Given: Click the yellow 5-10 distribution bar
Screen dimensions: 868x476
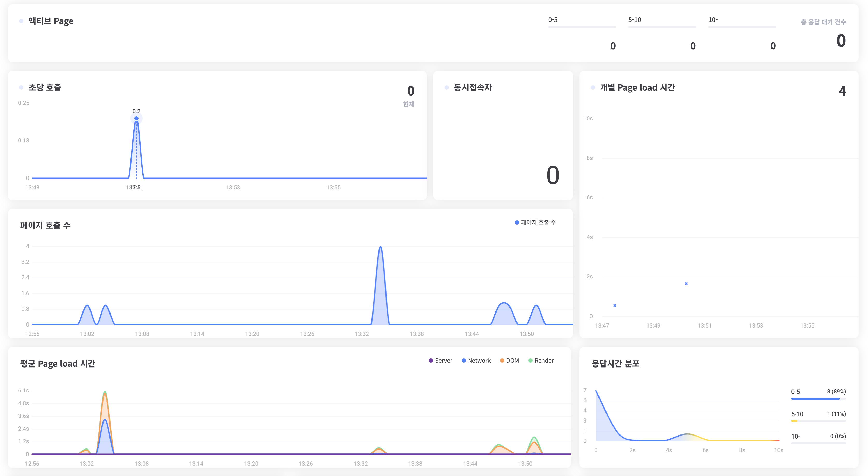Looking at the screenshot, I should pyautogui.click(x=794, y=421).
